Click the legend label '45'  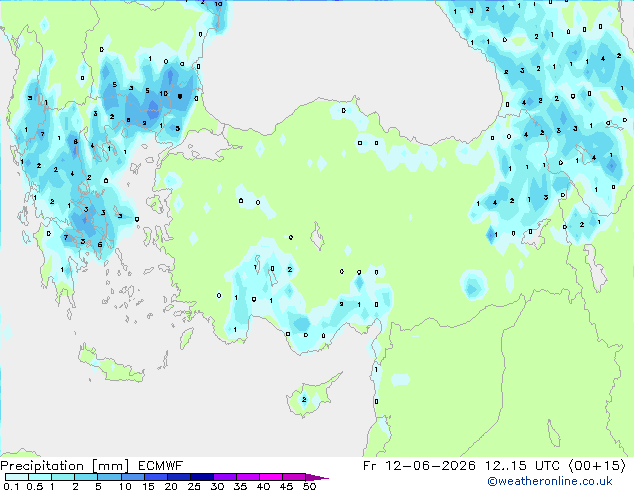[286, 486]
